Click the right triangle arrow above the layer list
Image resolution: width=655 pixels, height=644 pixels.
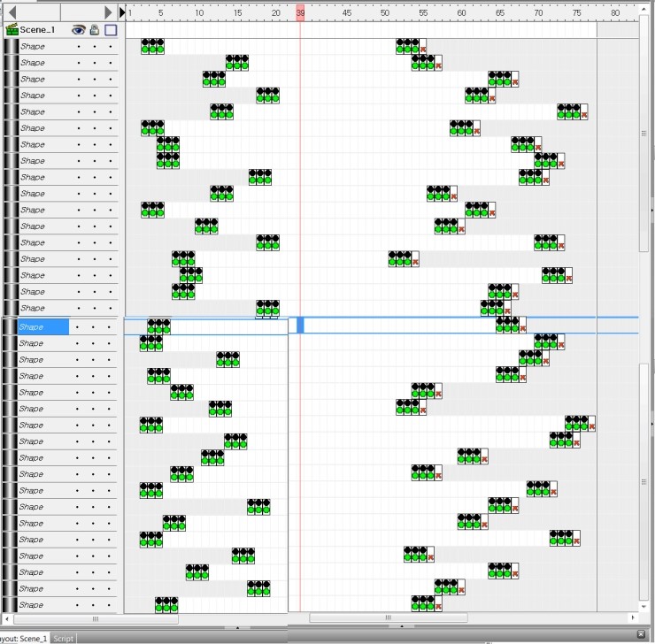point(108,12)
